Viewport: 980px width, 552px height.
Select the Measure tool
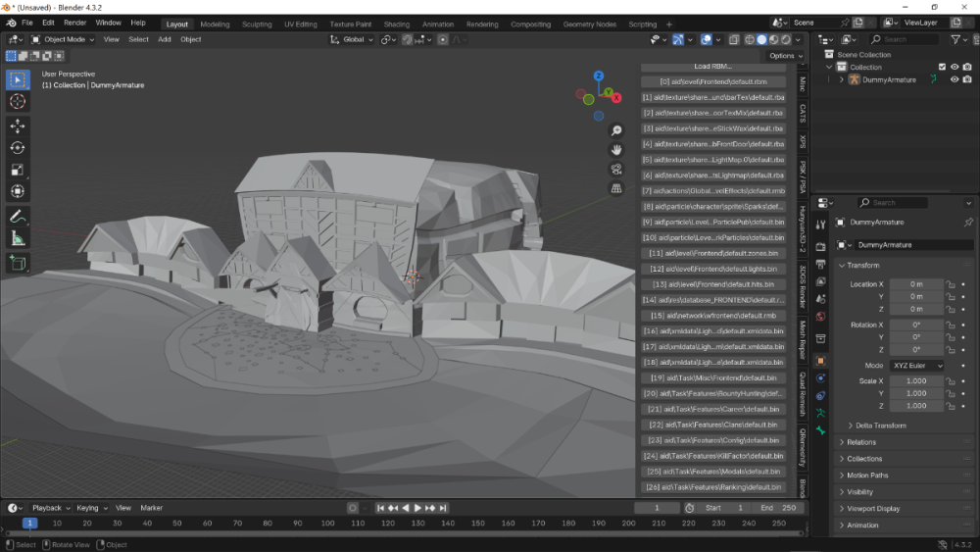coord(18,238)
